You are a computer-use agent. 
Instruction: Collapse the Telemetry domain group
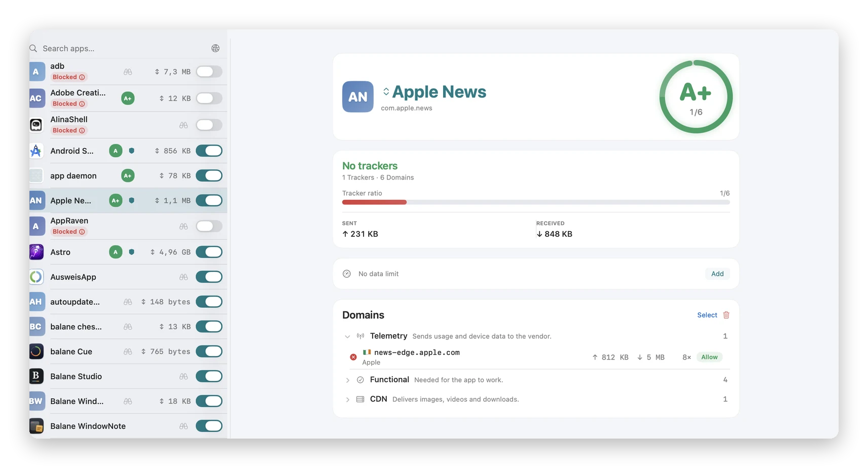(x=347, y=336)
